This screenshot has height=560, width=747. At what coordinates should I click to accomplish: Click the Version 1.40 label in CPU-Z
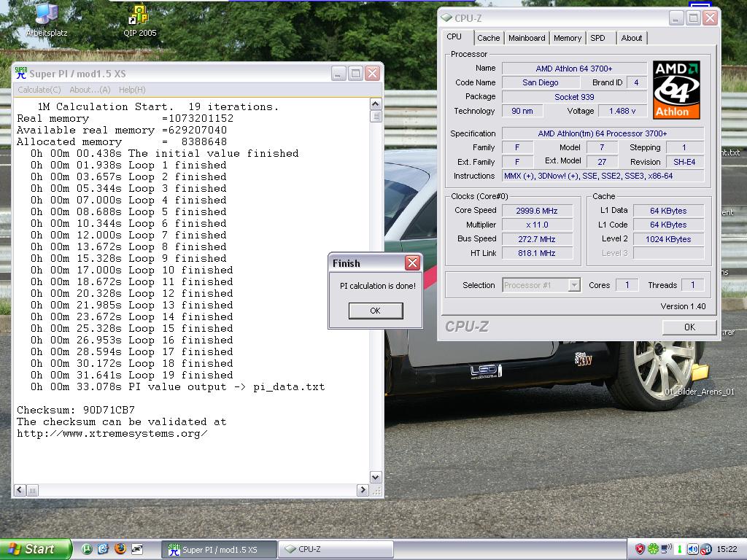tap(683, 306)
